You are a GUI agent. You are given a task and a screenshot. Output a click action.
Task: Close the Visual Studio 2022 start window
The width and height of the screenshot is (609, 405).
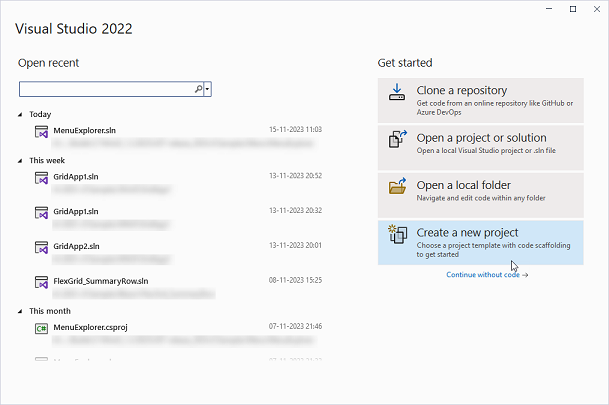596,9
